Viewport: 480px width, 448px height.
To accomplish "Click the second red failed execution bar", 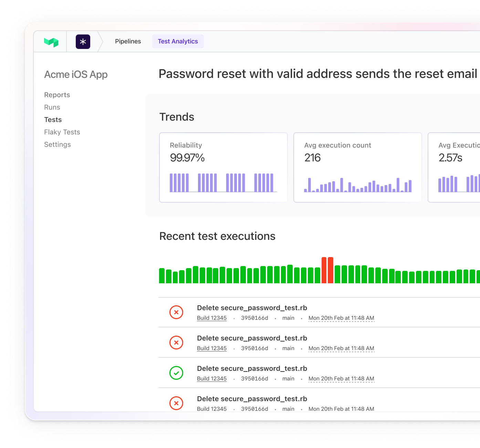I will (x=331, y=270).
